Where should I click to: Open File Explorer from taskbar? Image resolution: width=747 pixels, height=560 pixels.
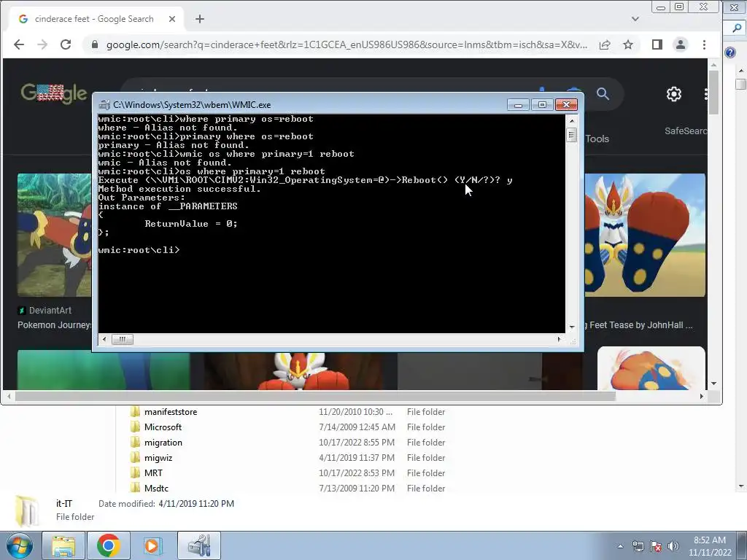[x=63, y=545]
